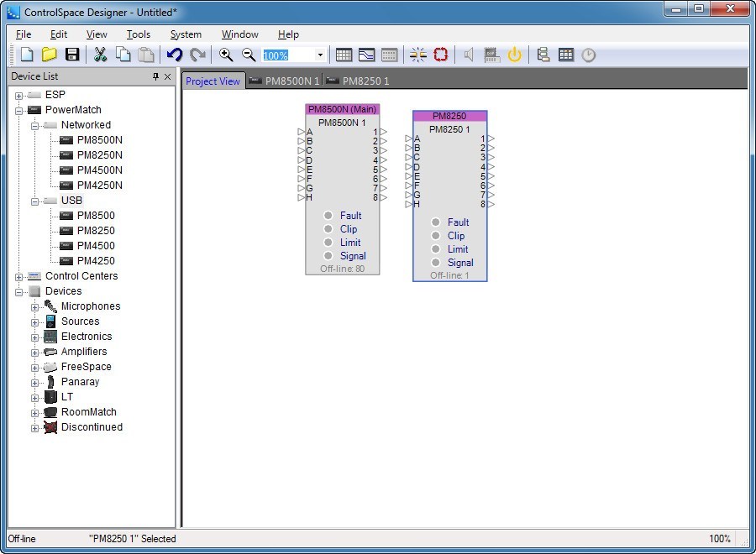Select PM8500 under the USB folder
Image resolution: width=756 pixels, height=554 pixels.
pyautogui.click(x=96, y=216)
